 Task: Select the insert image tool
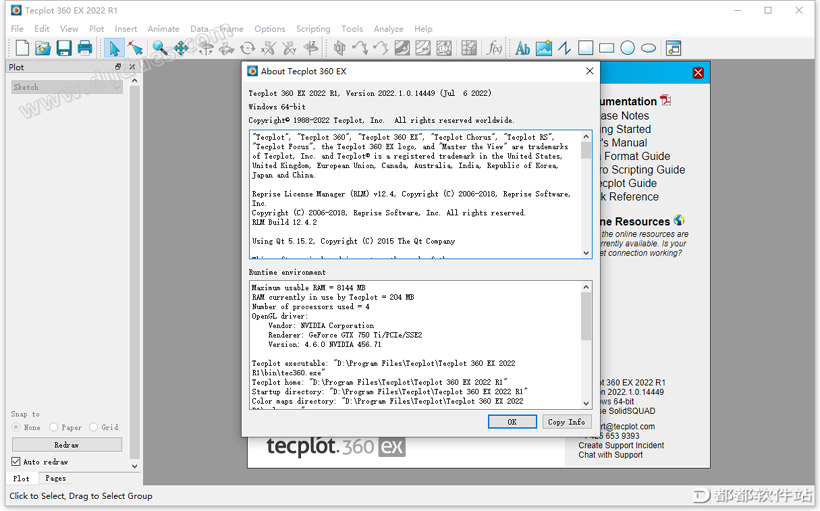click(x=543, y=48)
